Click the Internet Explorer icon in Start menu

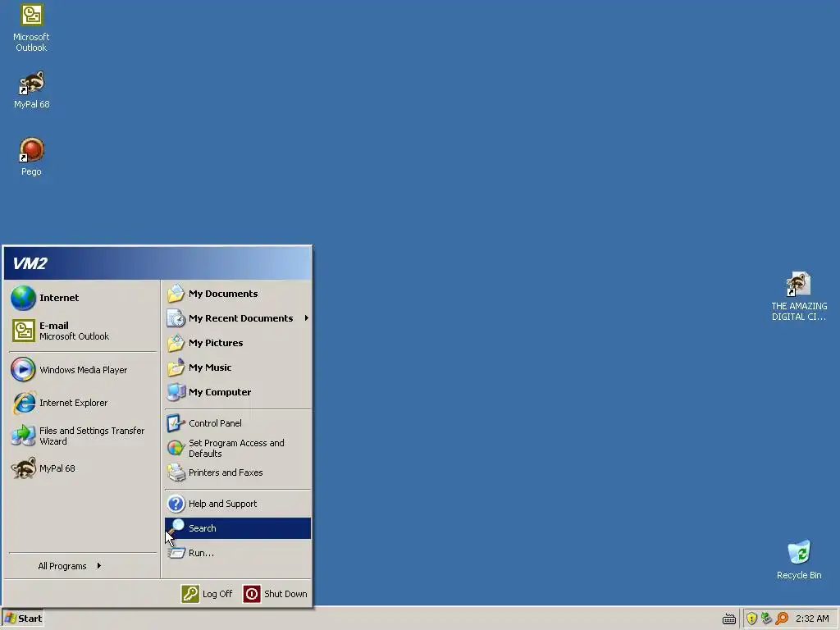24,403
